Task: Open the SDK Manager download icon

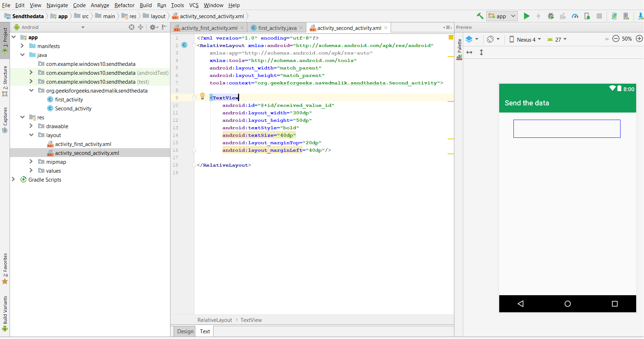Action: (x=640, y=16)
